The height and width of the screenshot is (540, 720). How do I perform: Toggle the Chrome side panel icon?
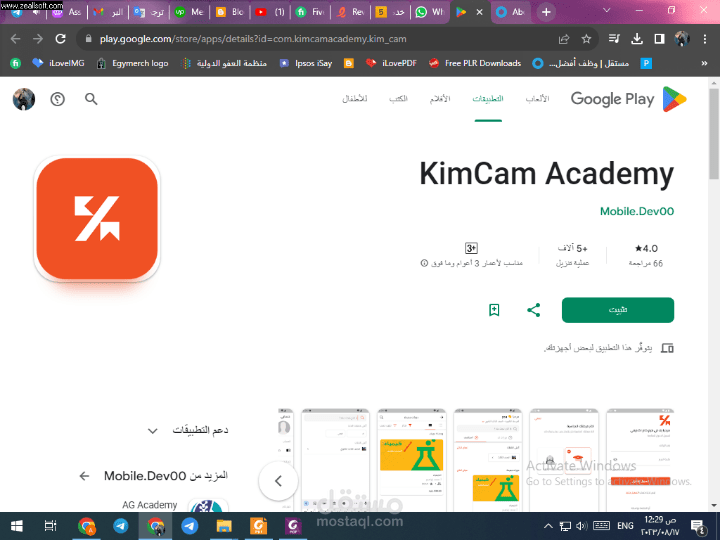(x=659, y=39)
